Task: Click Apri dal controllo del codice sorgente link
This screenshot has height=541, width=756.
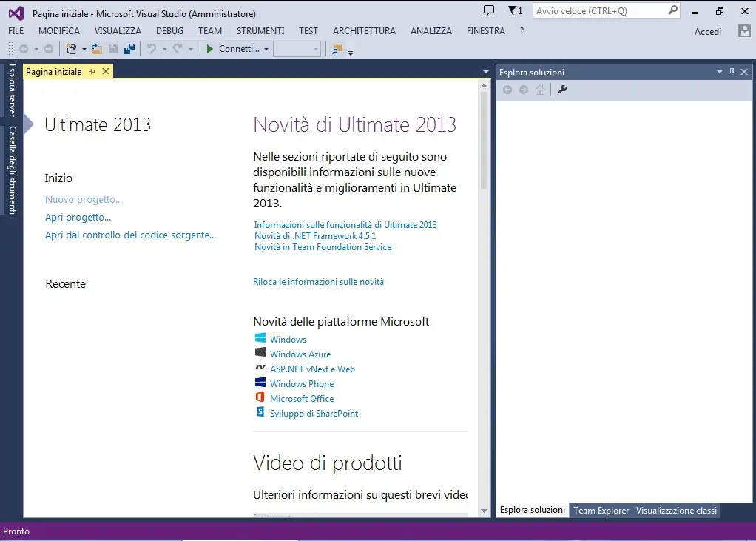Action: [x=131, y=235]
